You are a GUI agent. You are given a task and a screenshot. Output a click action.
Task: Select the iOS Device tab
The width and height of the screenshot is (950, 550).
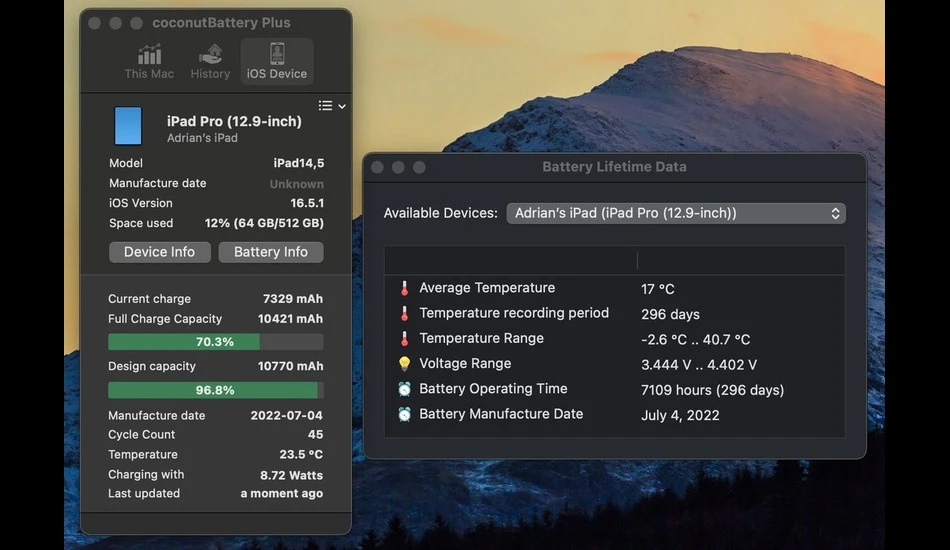pos(277,62)
